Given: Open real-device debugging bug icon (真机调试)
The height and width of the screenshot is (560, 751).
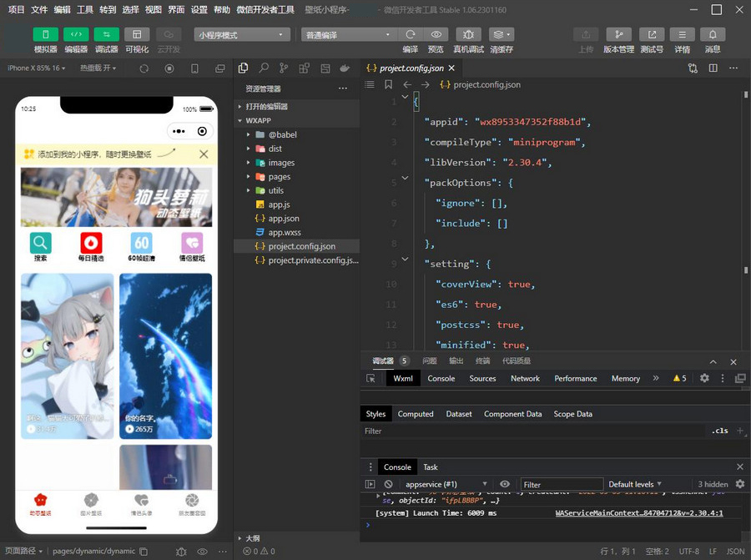Looking at the screenshot, I should tap(468, 34).
